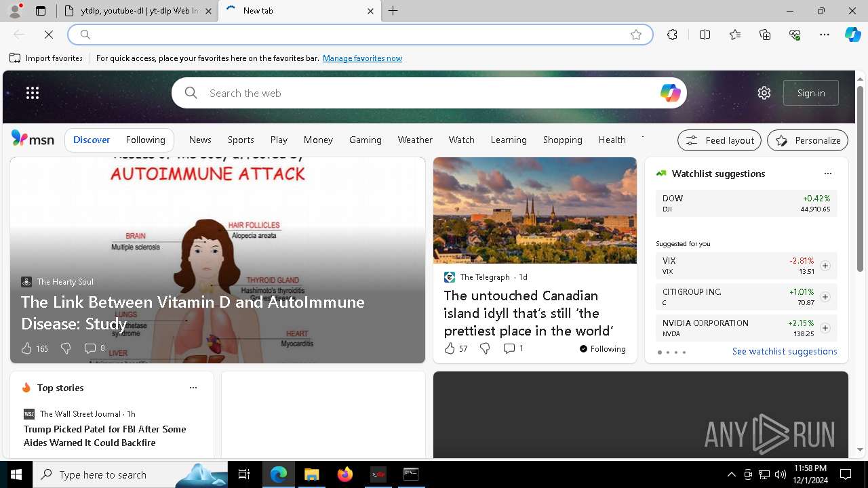Image resolution: width=868 pixels, height=488 pixels.
Task: Dislike the Vitamin D article
Action: pos(66,348)
